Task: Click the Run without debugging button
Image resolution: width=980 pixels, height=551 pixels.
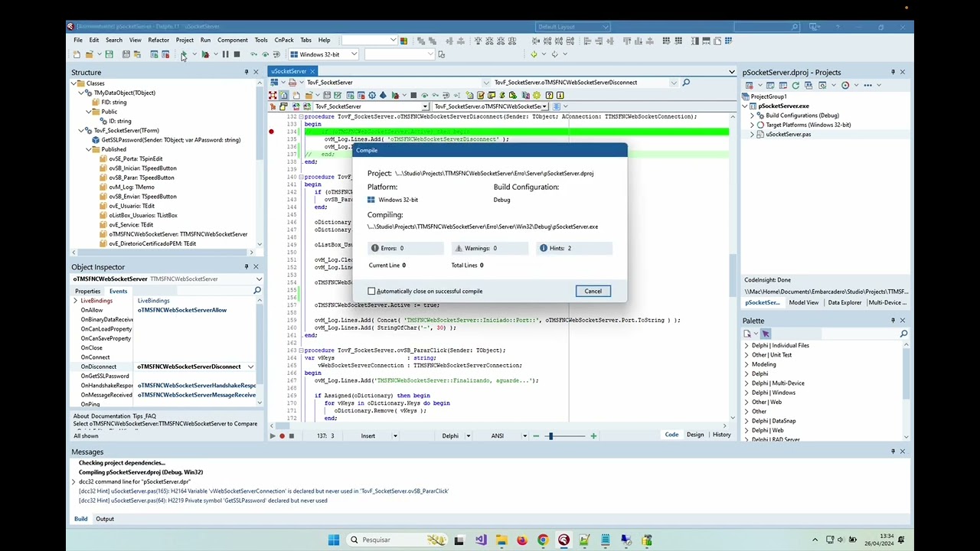Action: point(184,54)
